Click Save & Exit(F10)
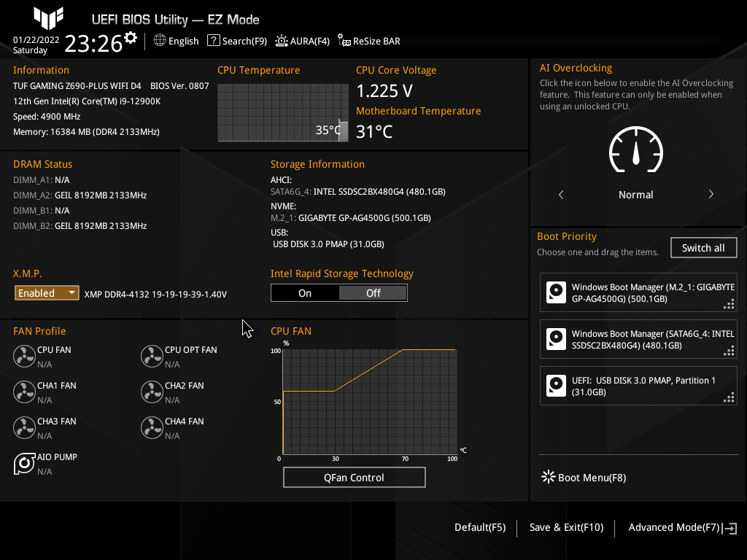The width and height of the screenshot is (747, 560). [566, 528]
